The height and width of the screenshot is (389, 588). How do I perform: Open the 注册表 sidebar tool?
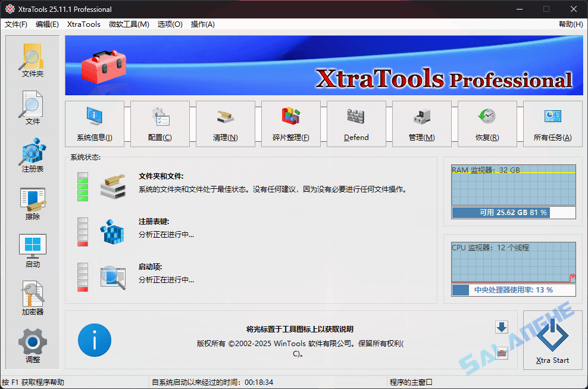[x=32, y=153]
